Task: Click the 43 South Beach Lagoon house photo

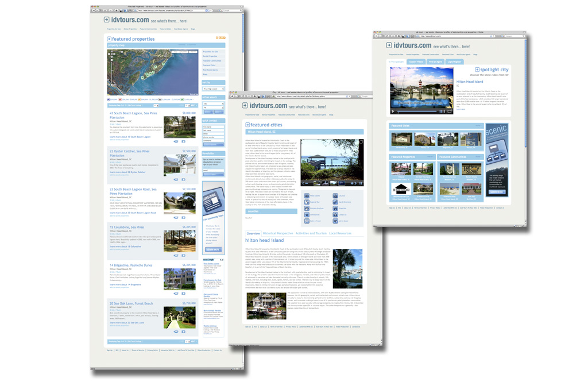Action: (180, 127)
